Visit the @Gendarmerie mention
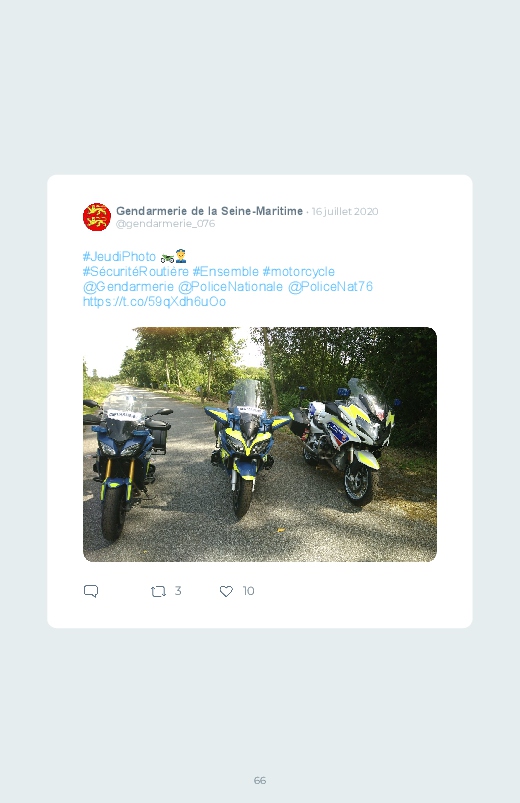520x803 pixels. pos(128,287)
